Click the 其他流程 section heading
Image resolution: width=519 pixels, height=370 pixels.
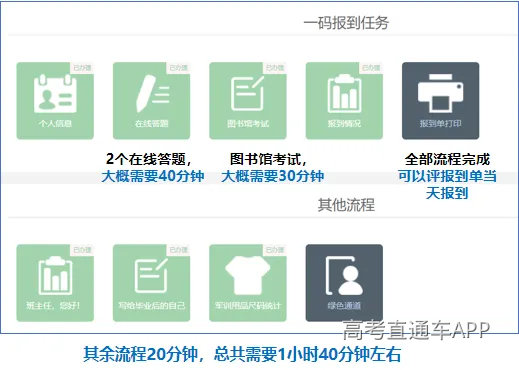point(346,205)
